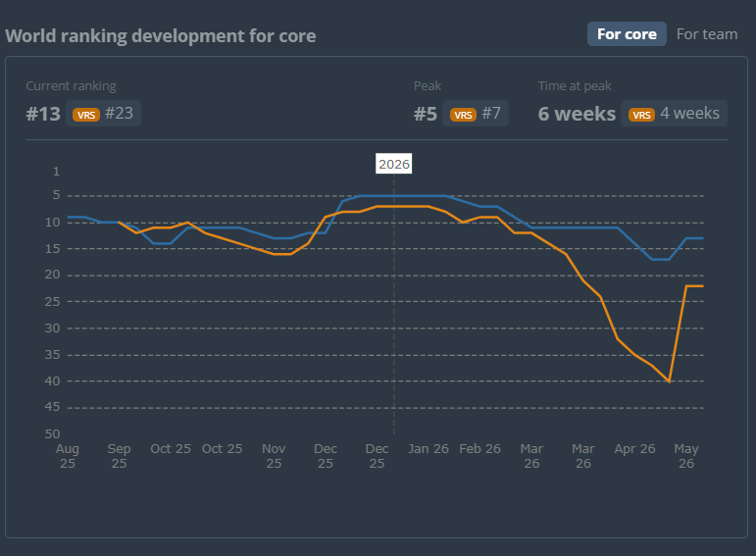Switch to the For team tab
756x556 pixels.
706,34
